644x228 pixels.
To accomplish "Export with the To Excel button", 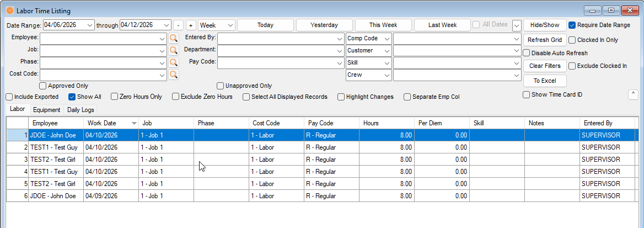I will [545, 81].
